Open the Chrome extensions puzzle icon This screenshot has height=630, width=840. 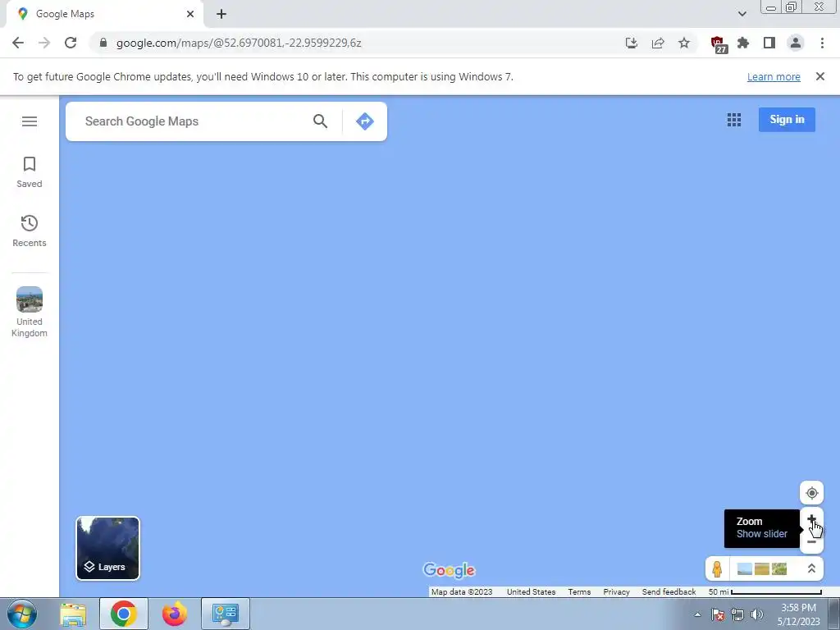[x=743, y=43]
